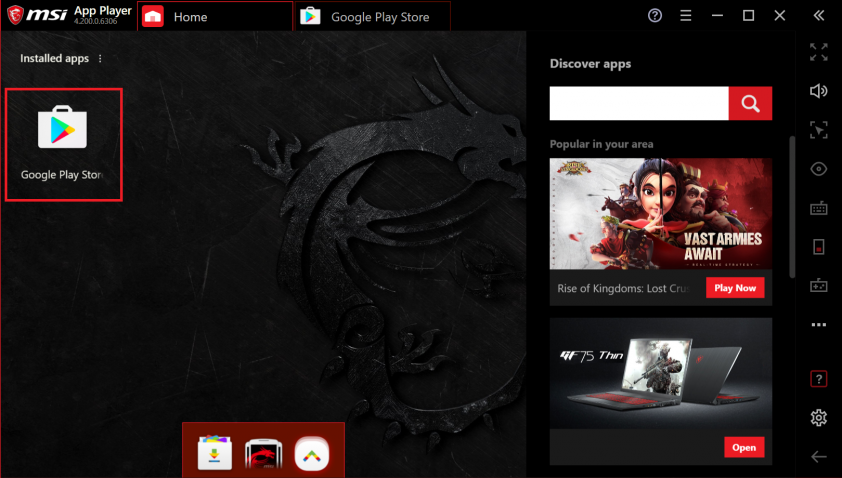Click the Discover apps panel scrollbar

click(x=792, y=207)
